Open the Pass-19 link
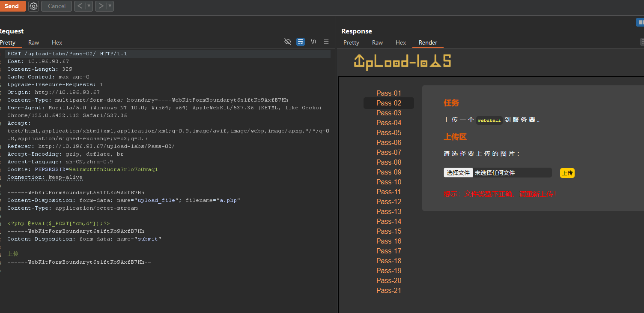The image size is (644, 313). (389, 271)
